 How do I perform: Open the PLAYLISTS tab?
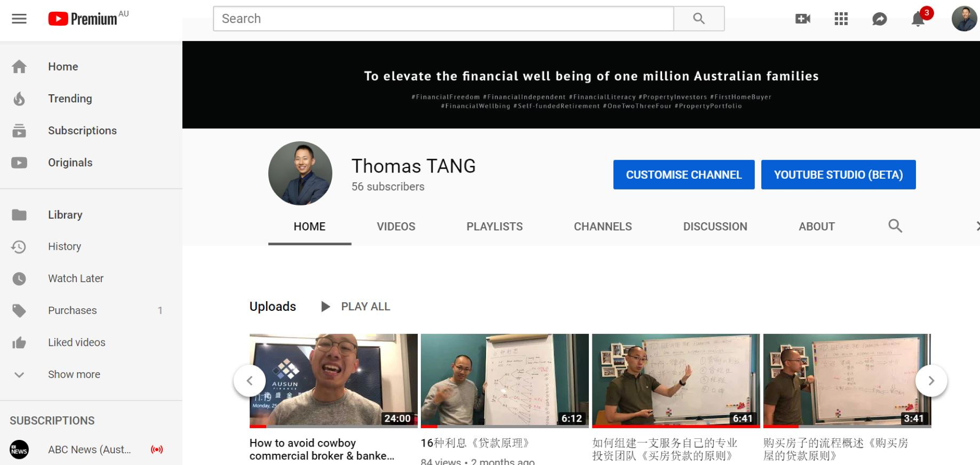pyautogui.click(x=494, y=226)
